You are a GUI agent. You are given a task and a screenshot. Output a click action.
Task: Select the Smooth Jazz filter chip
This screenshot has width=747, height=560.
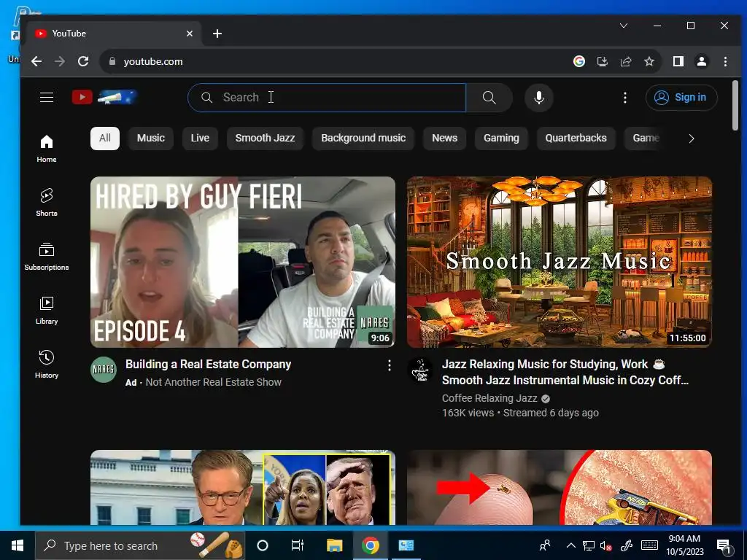coord(265,138)
